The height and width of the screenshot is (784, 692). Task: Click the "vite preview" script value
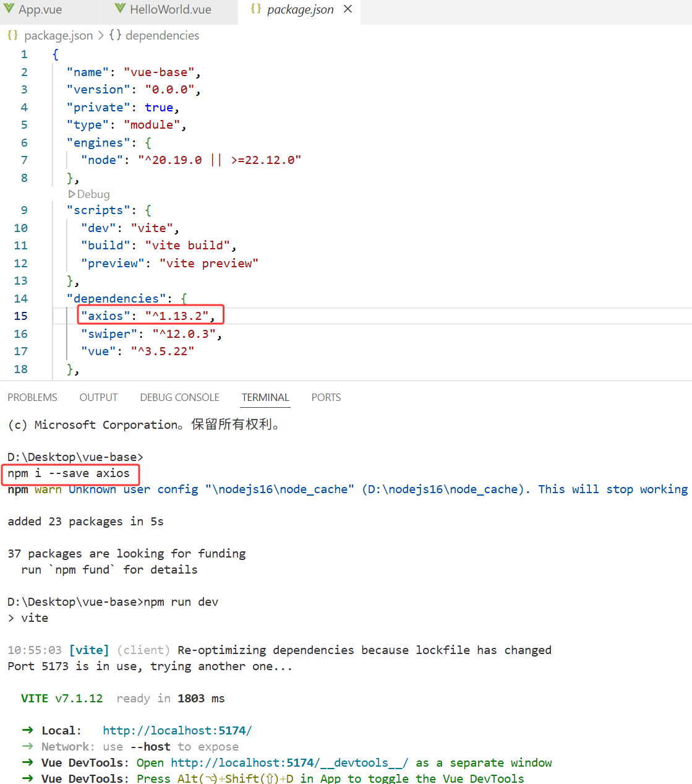click(209, 264)
